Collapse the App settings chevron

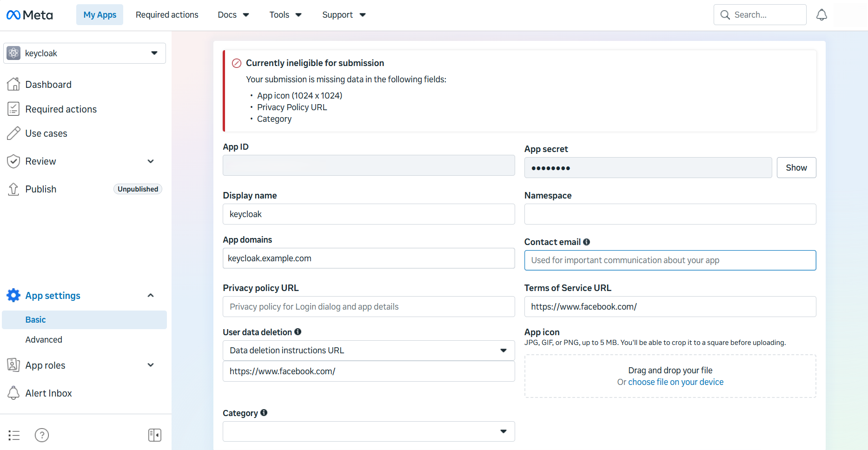coord(151,295)
